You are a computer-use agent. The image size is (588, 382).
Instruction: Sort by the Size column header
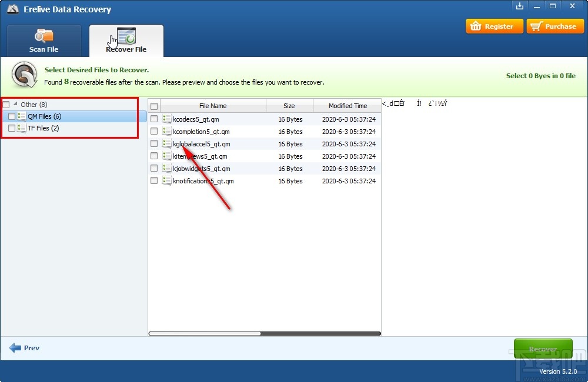(289, 106)
